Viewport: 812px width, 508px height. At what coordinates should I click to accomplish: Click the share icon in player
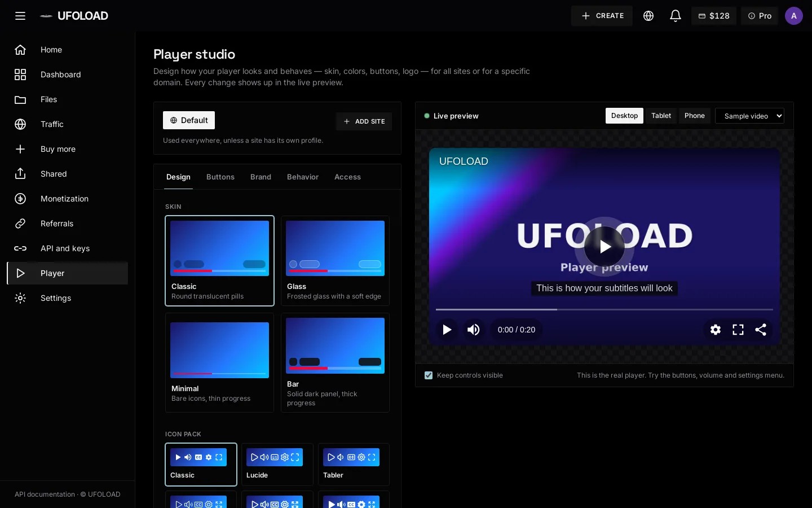click(761, 330)
